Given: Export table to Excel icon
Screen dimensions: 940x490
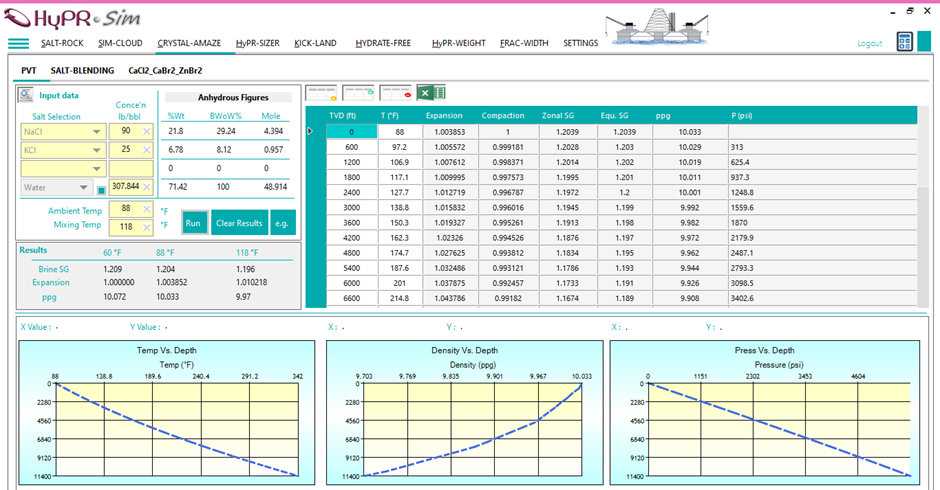Looking at the screenshot, I should coord(432,93).
